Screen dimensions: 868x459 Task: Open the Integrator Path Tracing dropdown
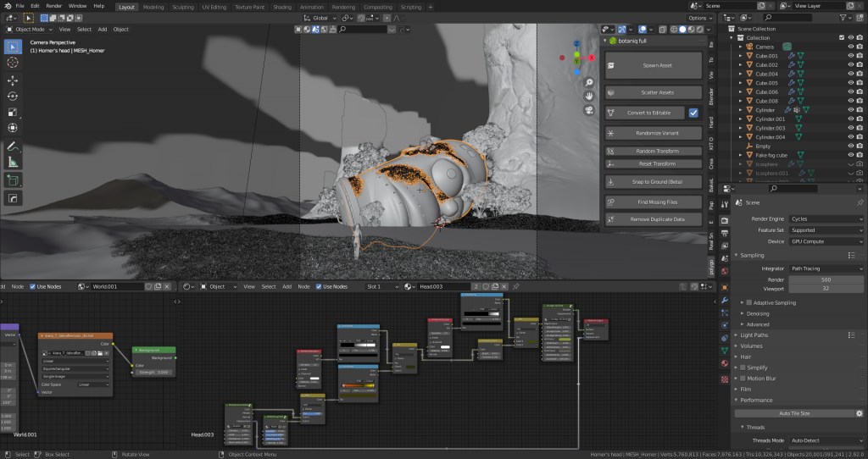[826, 268]
